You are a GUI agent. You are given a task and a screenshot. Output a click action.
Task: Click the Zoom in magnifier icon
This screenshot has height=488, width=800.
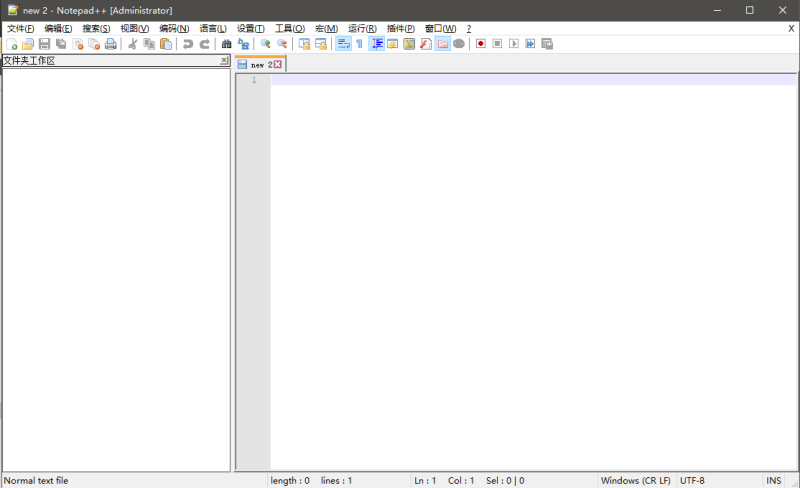pos(265,44)
